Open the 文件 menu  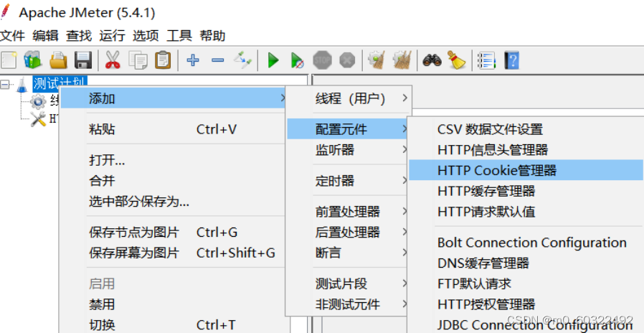click(x=12, y=36)
